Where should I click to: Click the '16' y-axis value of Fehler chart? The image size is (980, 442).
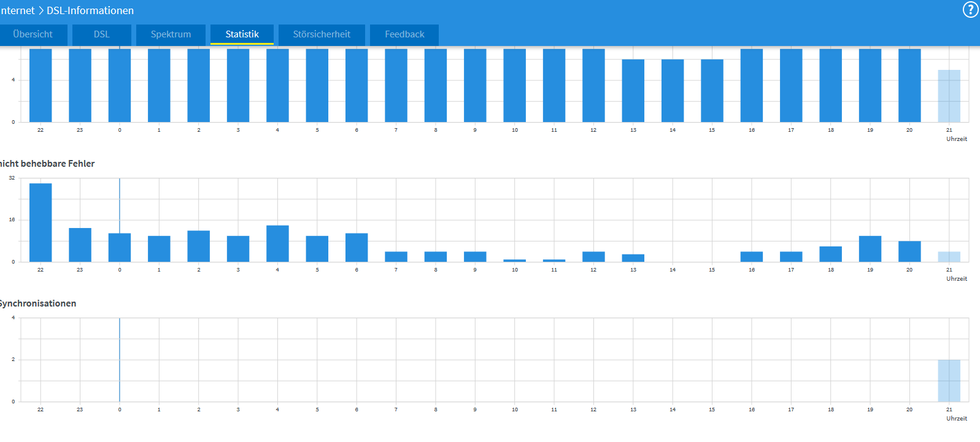[x=12, y=219]
